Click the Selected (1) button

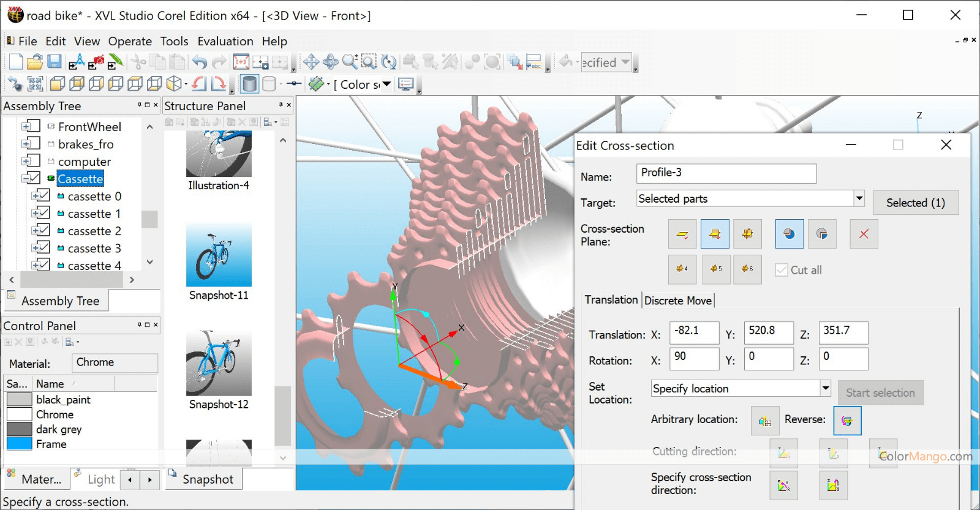pos(915,203)
